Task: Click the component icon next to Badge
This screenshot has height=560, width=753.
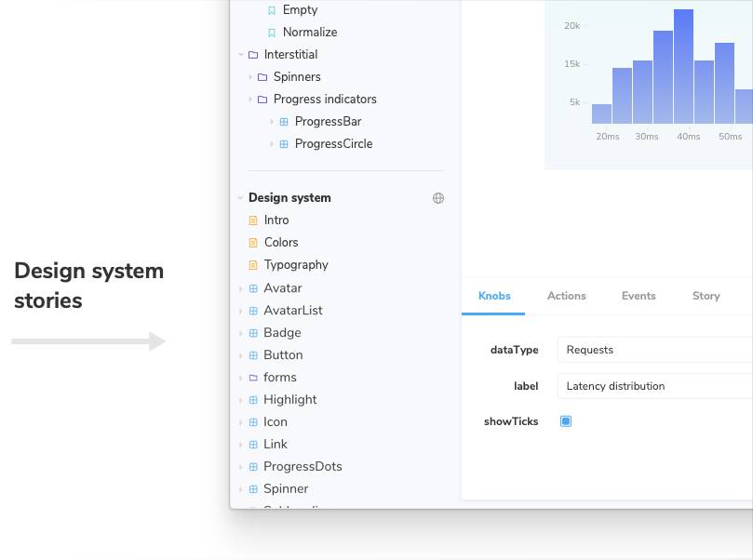Action: [x=251, y=332]
